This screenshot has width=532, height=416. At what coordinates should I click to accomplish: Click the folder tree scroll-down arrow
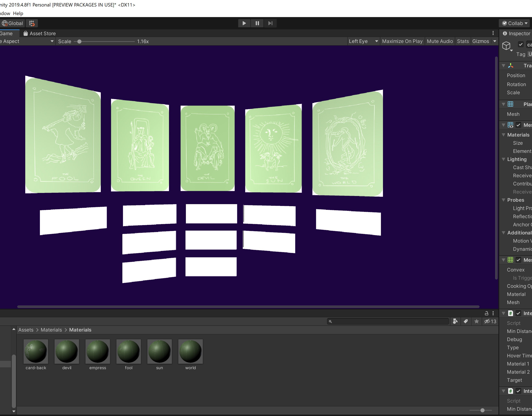[x=14, y=411]
